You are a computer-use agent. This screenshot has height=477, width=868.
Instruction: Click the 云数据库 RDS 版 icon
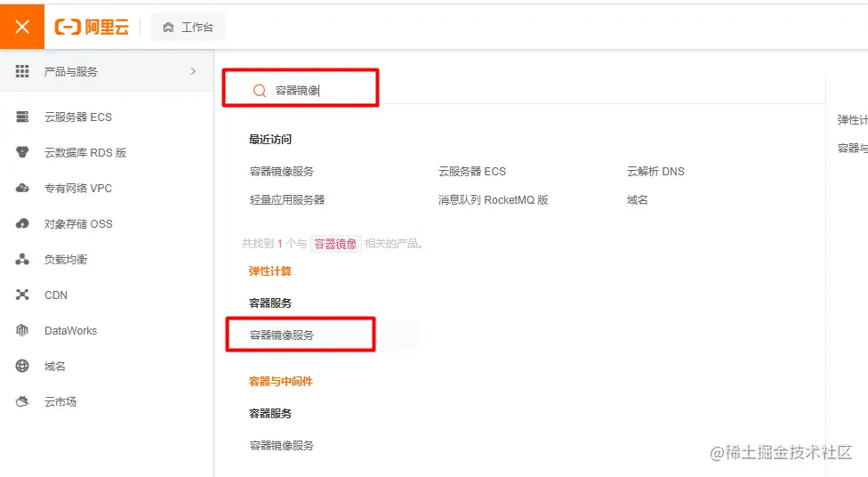point(23,152)
